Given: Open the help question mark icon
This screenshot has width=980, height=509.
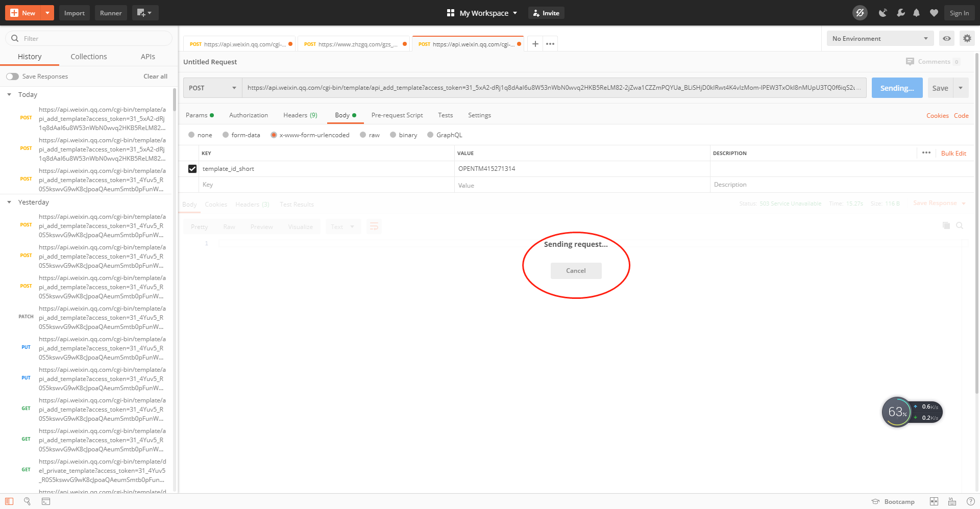Looking at the screenshot, I should pyautogui.click(x=971, y=501).
